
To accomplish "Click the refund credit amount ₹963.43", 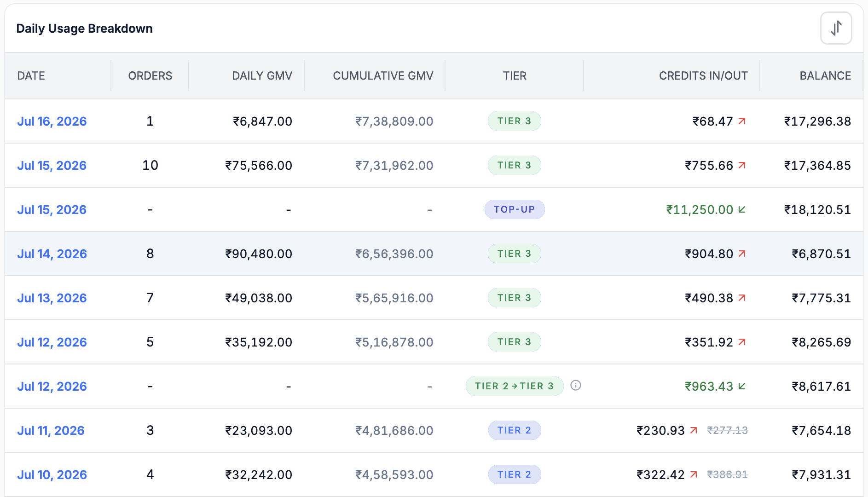I will pyautogui.click(x=709, y=387).
